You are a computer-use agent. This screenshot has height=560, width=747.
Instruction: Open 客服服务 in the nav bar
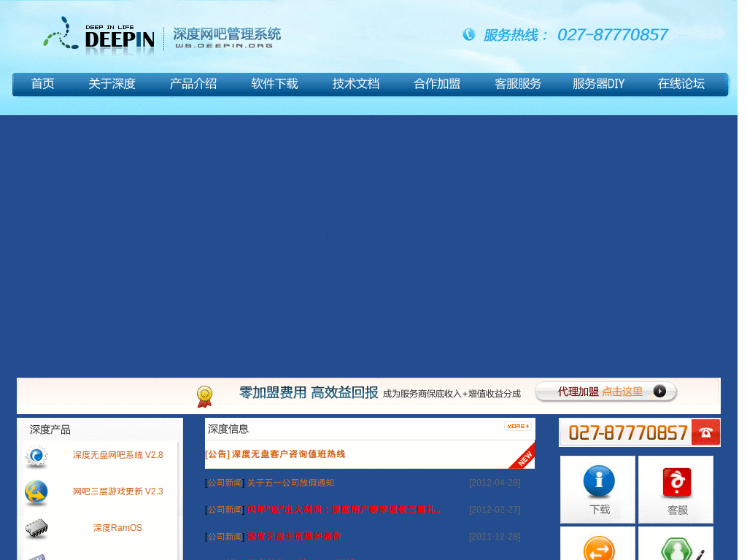click(518, 84)
